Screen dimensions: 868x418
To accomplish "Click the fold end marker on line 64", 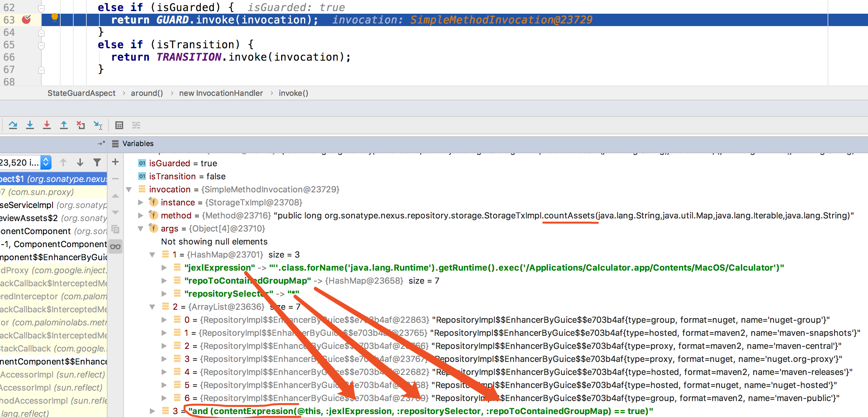I will tap(41, 33).
